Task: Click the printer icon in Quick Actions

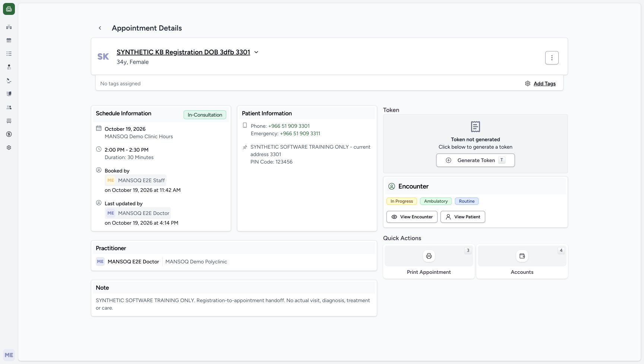Action: point(429,256)
